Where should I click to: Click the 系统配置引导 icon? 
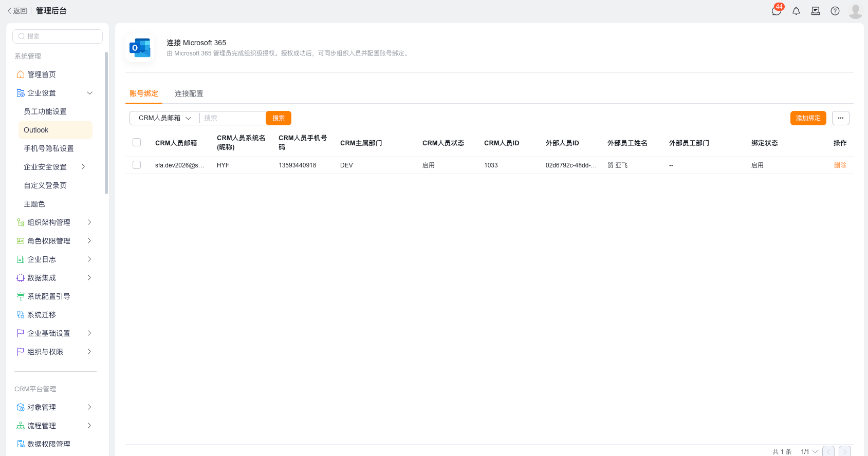click(x=21, y=296)
